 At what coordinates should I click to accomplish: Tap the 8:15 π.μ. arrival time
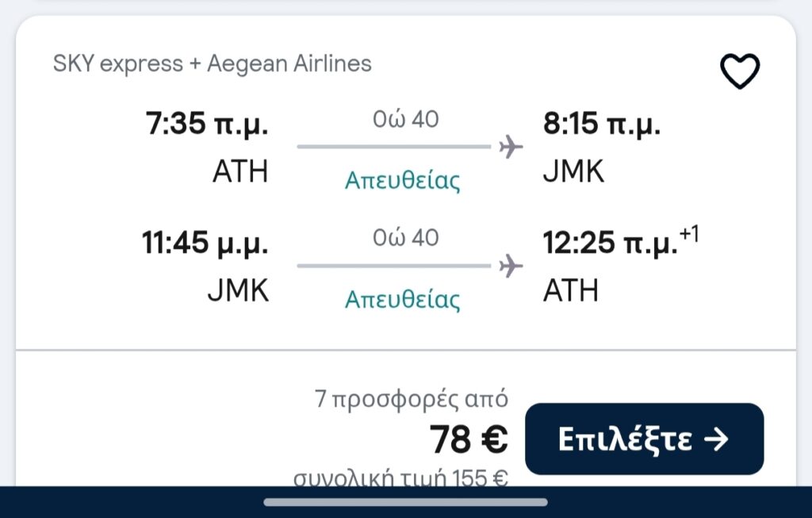point(602,125)
